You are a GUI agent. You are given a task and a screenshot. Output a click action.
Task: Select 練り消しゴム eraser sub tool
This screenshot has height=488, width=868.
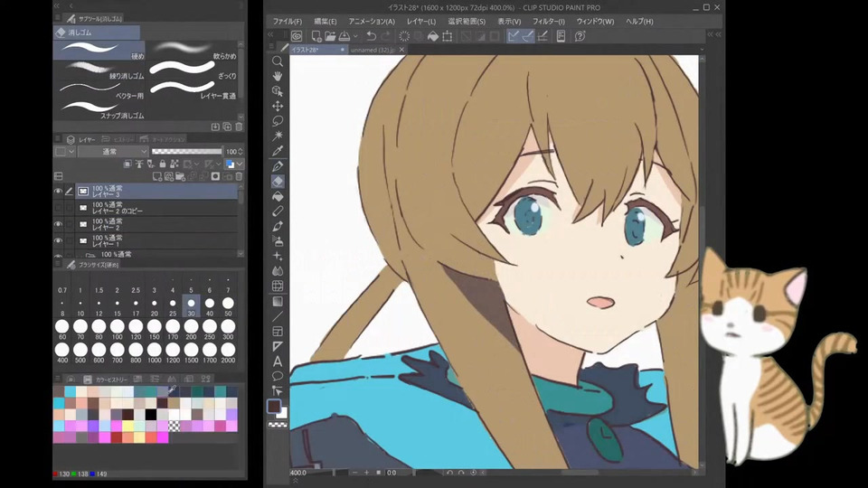click(x=99, y=70)
